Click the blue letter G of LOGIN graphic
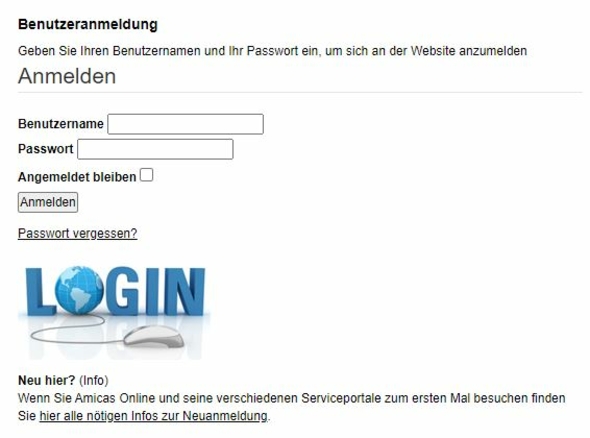This screenshot has height=438, width=590. pos(123,291)
